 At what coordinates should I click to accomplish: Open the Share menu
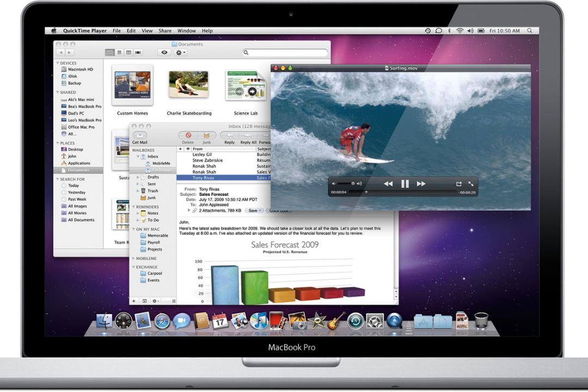pos(165,30)
